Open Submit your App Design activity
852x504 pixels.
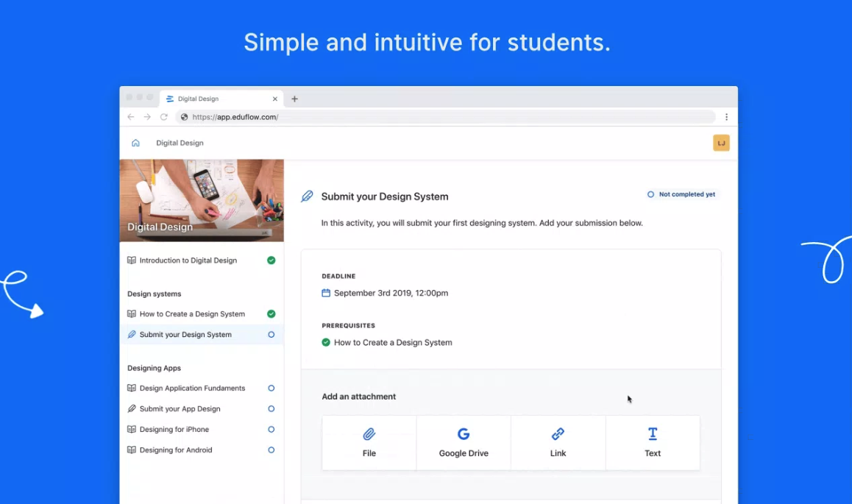202,409
